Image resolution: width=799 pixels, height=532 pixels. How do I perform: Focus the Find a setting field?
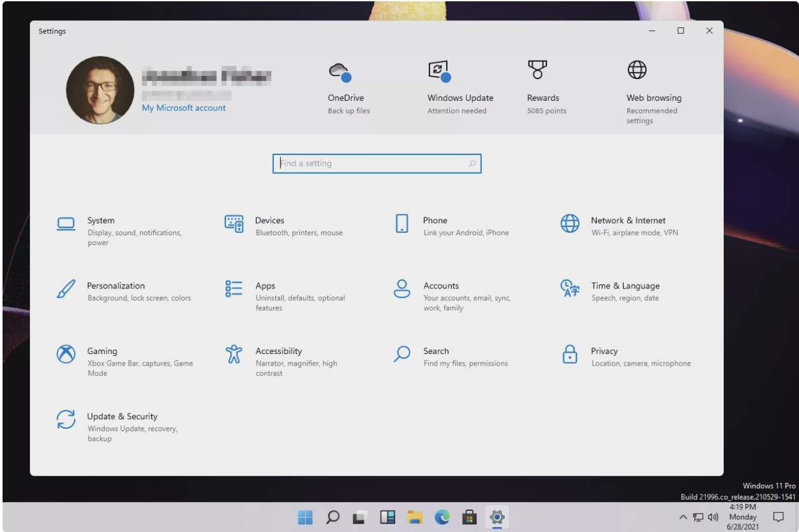coord(377,163)
